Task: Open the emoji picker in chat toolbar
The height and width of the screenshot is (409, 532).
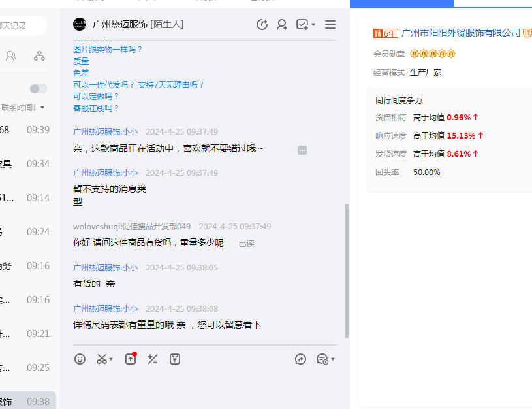Action: tap(80, 359)
